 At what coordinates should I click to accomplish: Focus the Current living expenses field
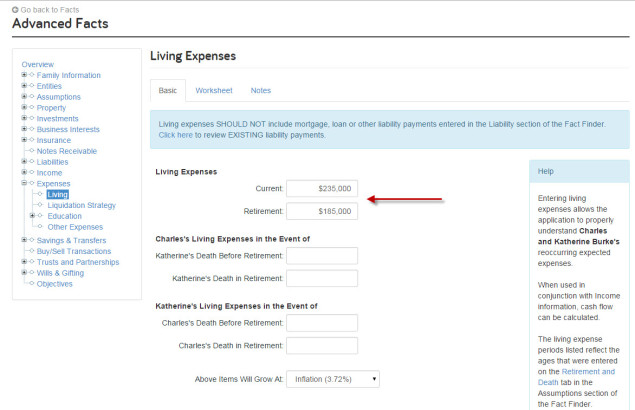(322, 188)
